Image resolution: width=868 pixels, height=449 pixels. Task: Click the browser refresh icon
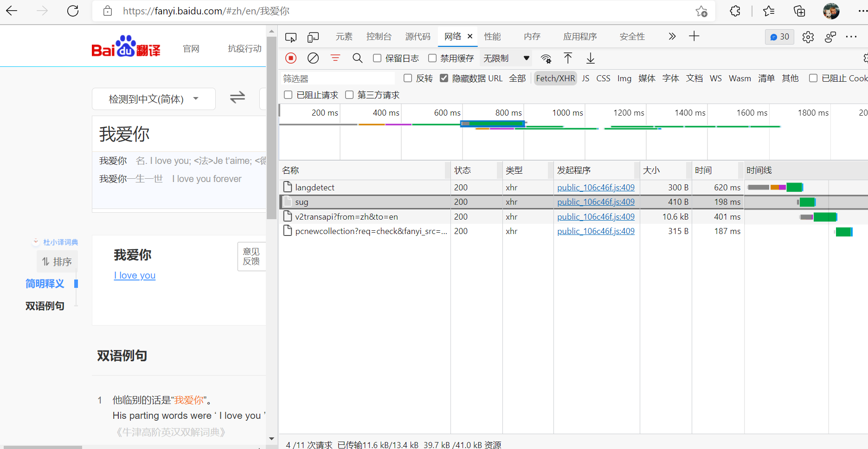(73, 11)
